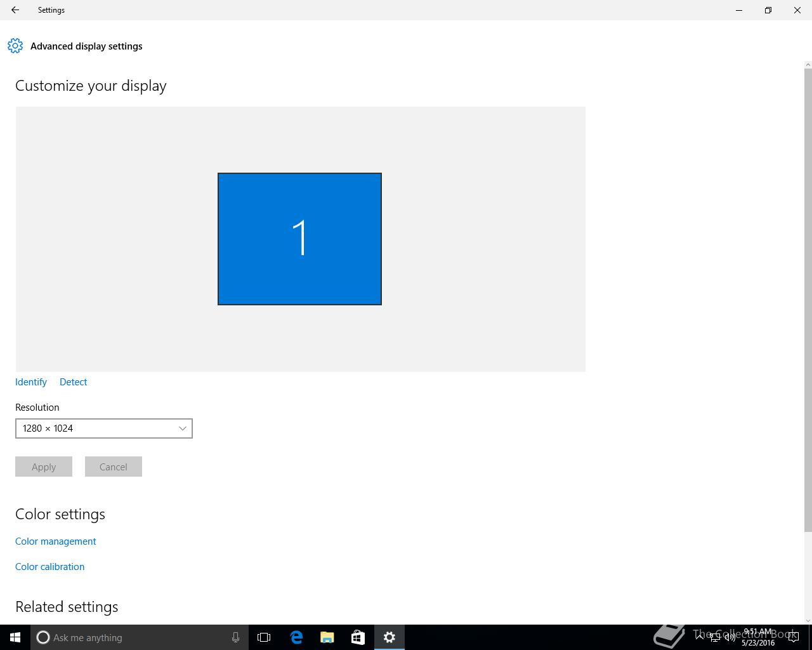
Task: Open File Explorer from taskbar
Action: [327, 637]
